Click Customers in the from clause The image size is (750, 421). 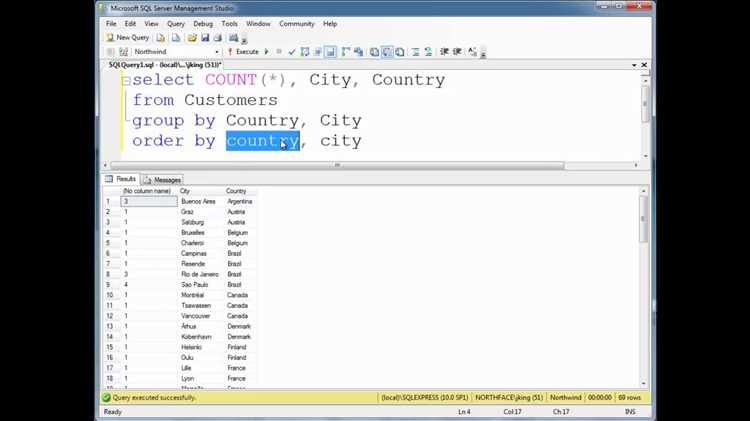(x=231, y=100)
